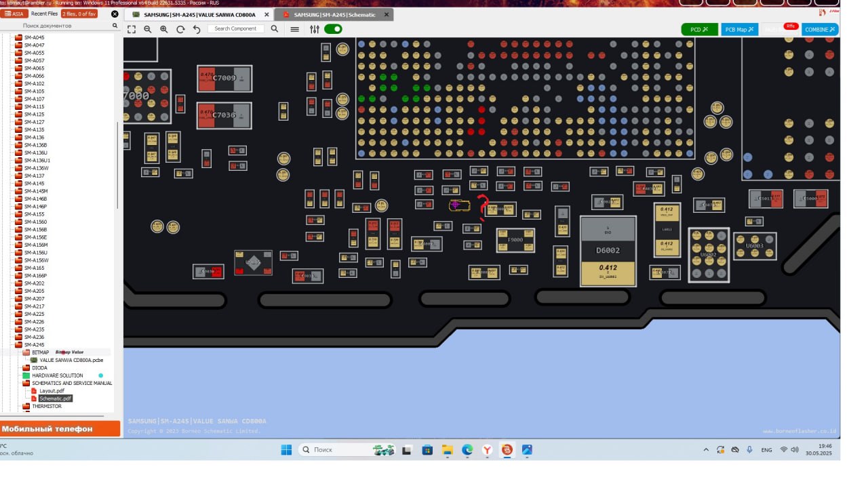Open the ASIA region button
The image size is (868, 488).
13,14
